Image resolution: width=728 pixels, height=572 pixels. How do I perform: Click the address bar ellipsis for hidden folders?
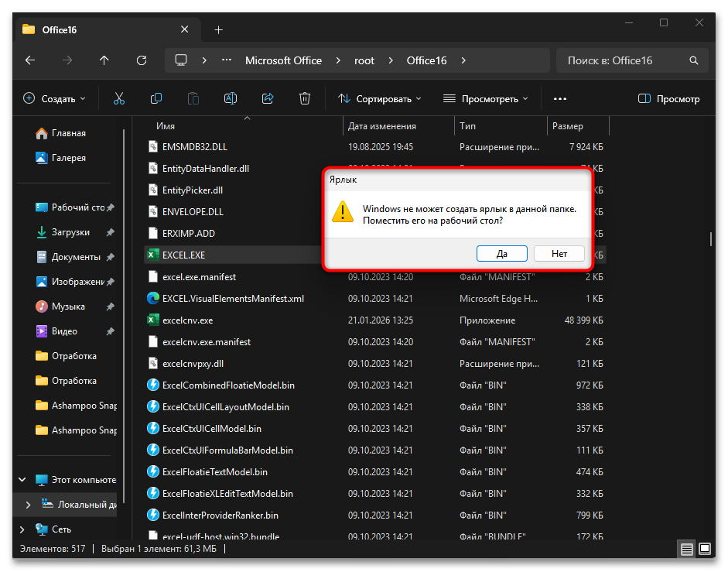[x=227, y=60]
